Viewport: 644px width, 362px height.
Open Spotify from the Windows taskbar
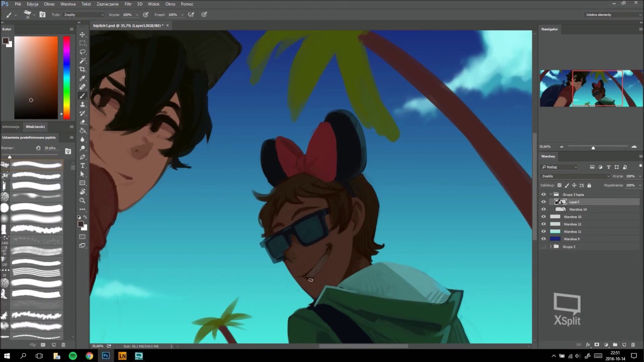[73, 356]
